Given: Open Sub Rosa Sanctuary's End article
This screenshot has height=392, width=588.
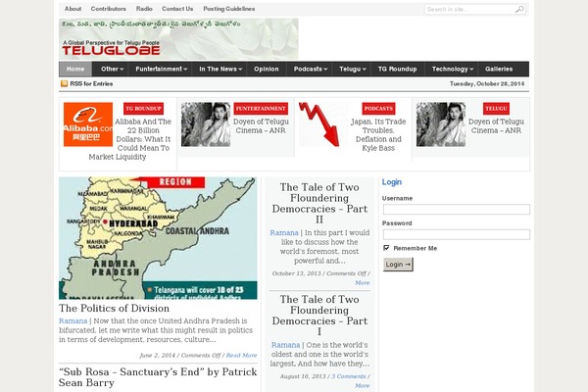Looking at the screenshot, I should click(158, 377).
